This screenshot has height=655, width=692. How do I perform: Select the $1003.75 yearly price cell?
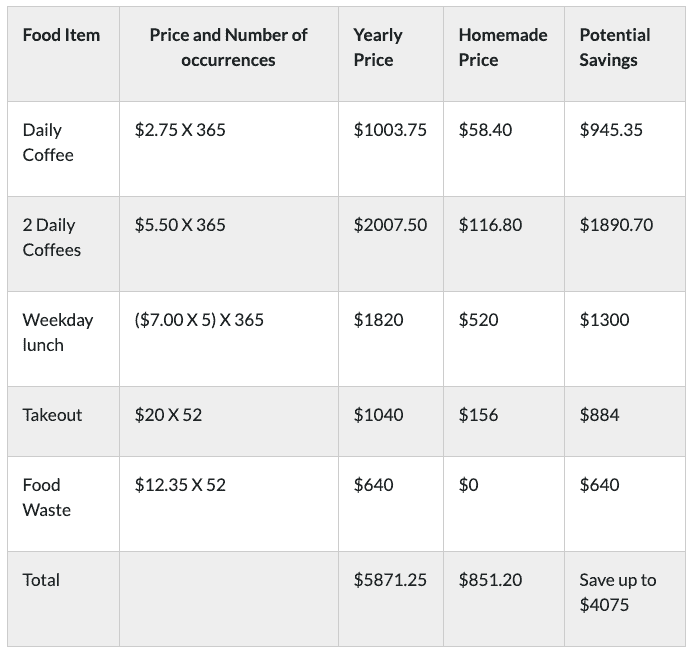pyautogui.click(x=390, y=130)
